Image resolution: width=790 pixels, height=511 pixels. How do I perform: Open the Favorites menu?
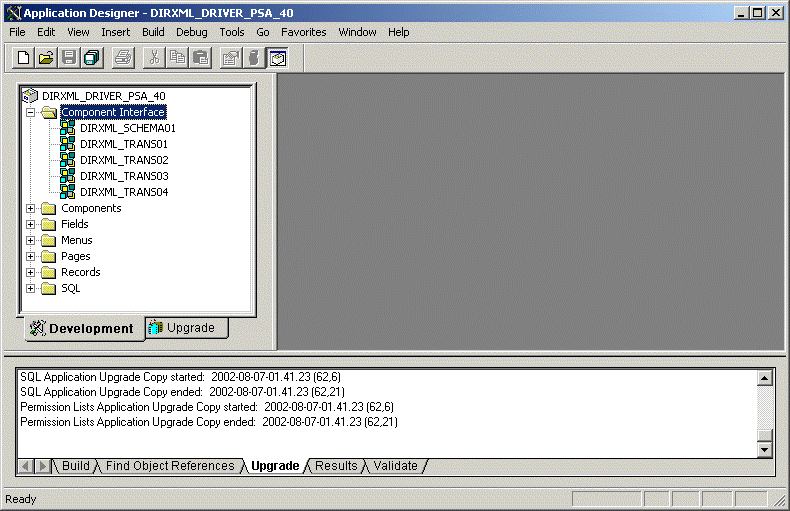pos(303,32)
